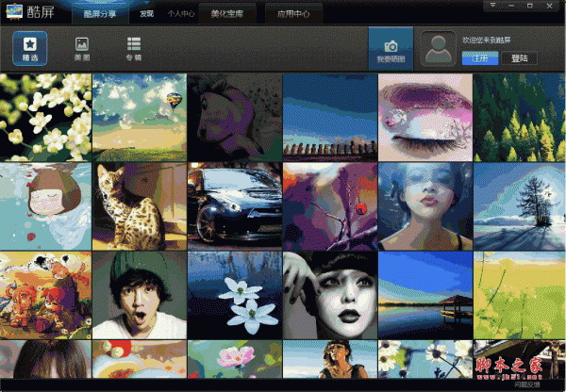The image size is (566, 392).
Task: Open the pink flower wallpaper thumbnail
Action: 235,359
